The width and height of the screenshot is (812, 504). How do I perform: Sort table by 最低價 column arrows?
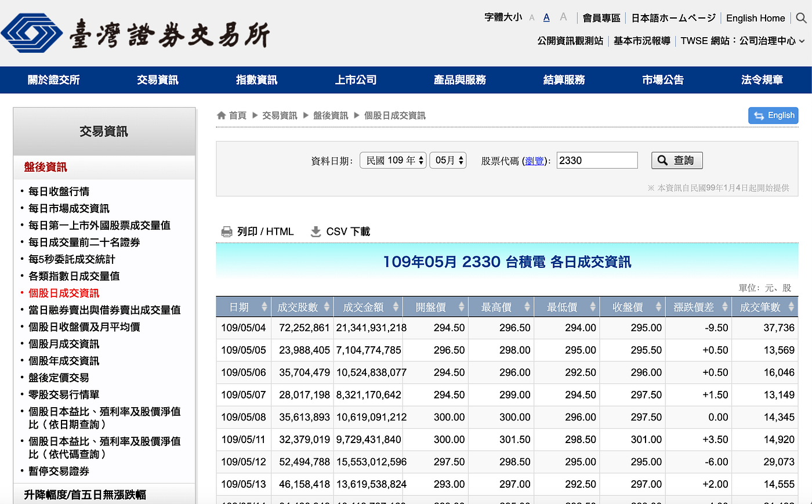pos(593,307)
